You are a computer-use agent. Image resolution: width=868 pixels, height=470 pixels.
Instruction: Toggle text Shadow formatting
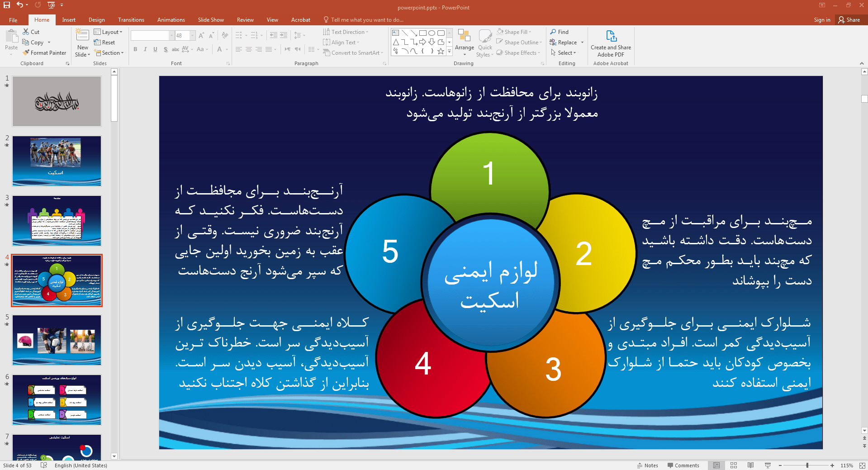pos(166,49)
